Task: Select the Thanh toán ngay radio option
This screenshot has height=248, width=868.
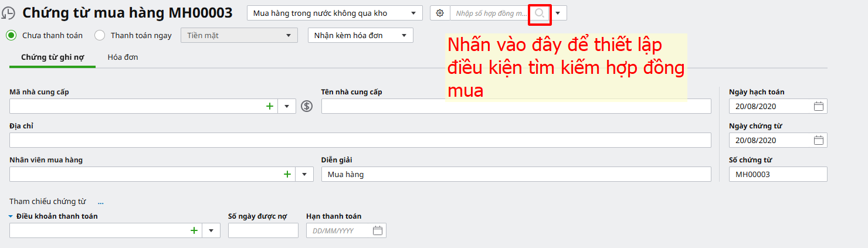Action: click(x=100, y=35)
